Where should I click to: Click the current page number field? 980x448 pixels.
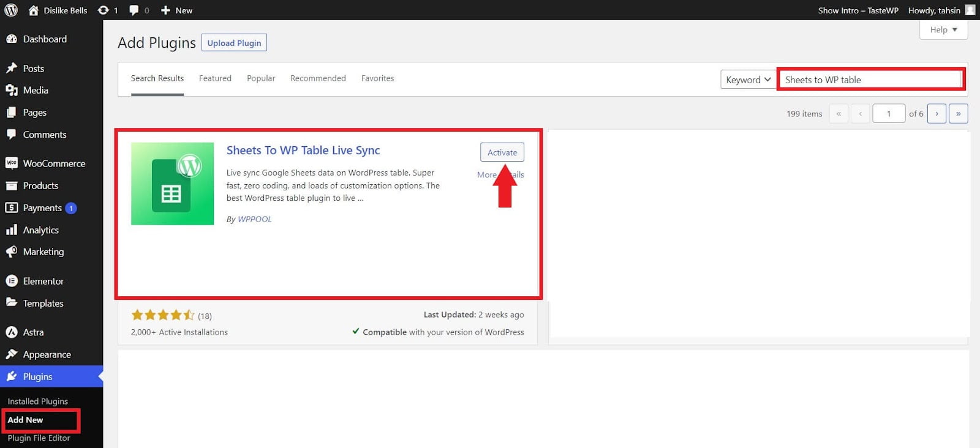click(x=889, y=114)
